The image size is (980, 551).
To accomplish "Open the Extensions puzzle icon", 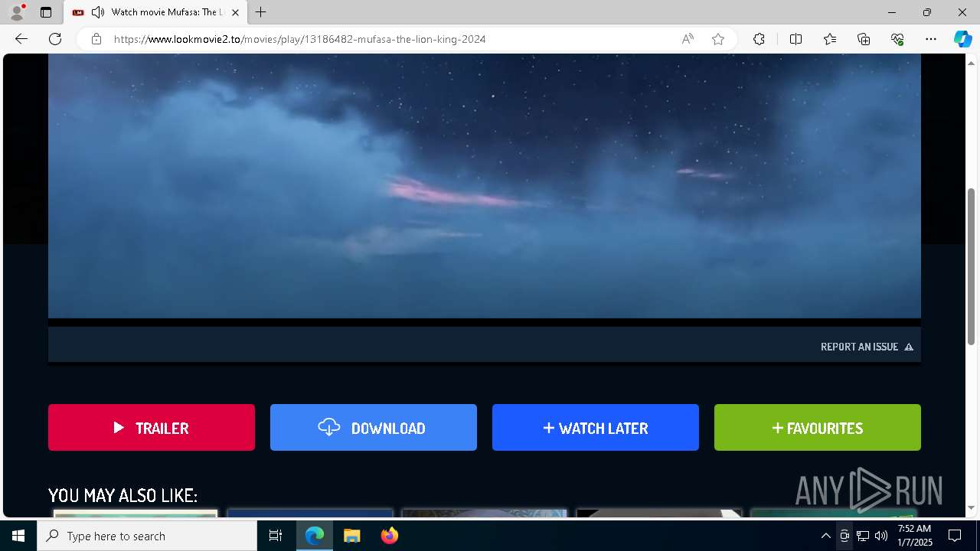I will click(x=759, y=39).
